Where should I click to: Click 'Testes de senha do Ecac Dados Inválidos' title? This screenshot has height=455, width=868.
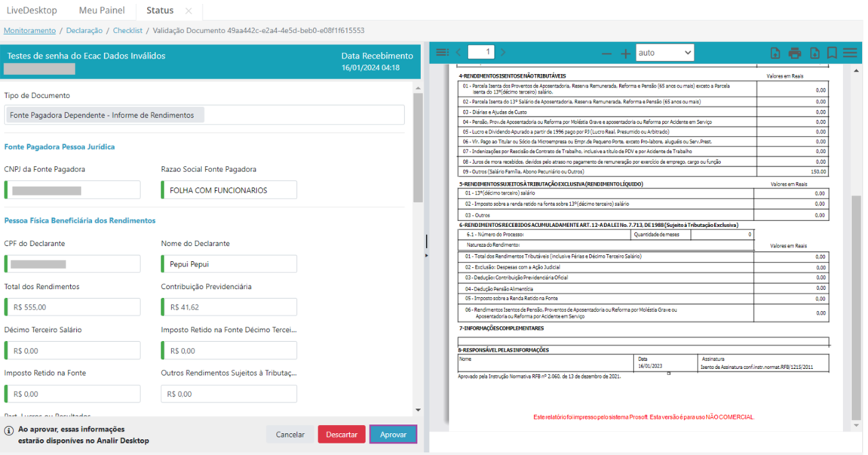[86, 56]
